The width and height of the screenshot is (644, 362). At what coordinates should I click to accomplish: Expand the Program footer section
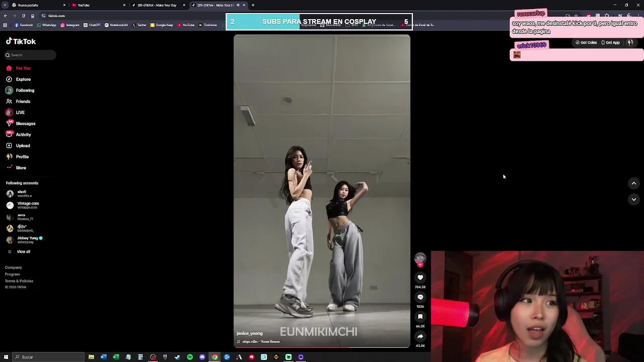13,274
